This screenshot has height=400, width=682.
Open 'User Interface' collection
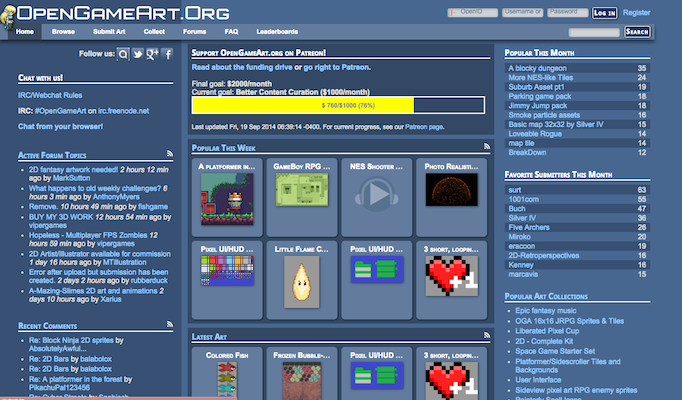point(538,380)
